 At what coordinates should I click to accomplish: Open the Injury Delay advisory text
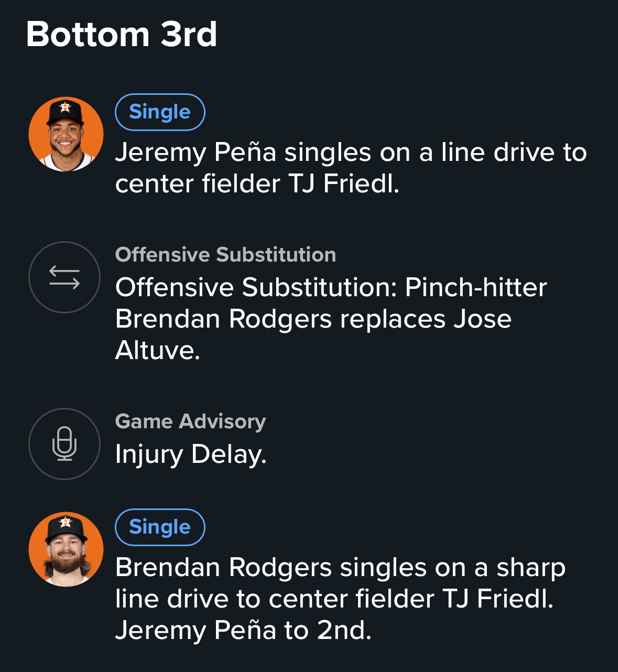pyautogui.click(x=191, y=454)
